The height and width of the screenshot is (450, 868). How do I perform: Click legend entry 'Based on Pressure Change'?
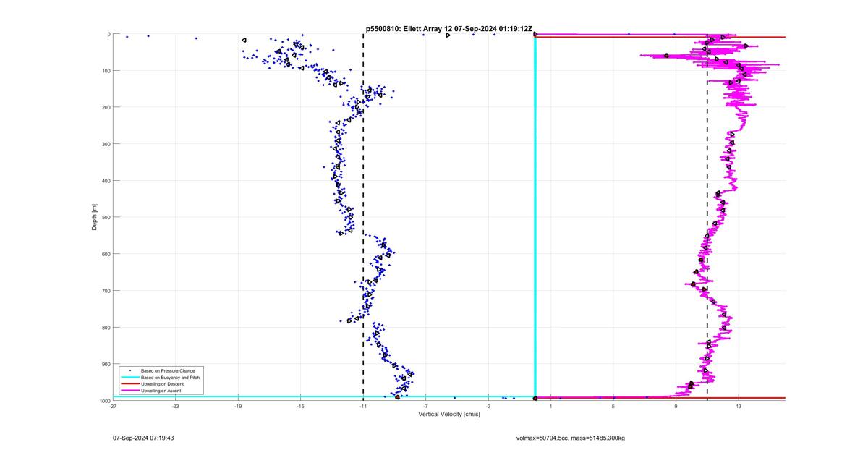167,370
